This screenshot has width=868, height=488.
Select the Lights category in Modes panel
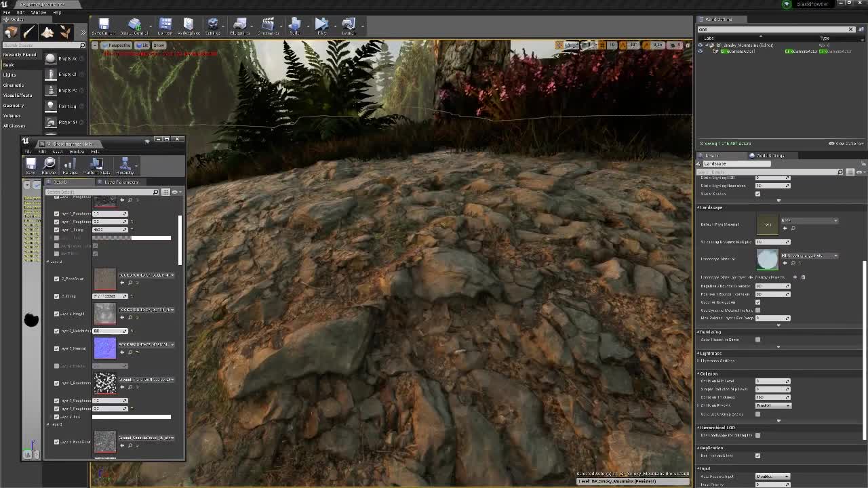(9, 75)
